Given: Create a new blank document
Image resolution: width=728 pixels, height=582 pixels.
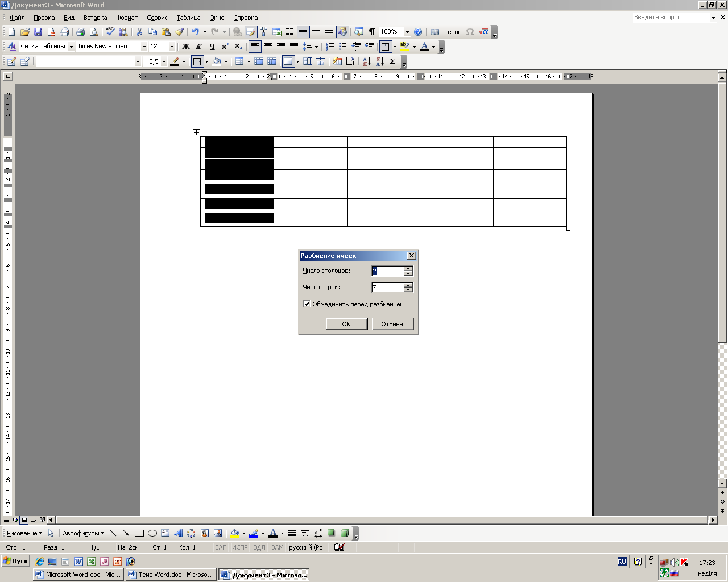Looking at the screenshot, I should click(11, 32).
